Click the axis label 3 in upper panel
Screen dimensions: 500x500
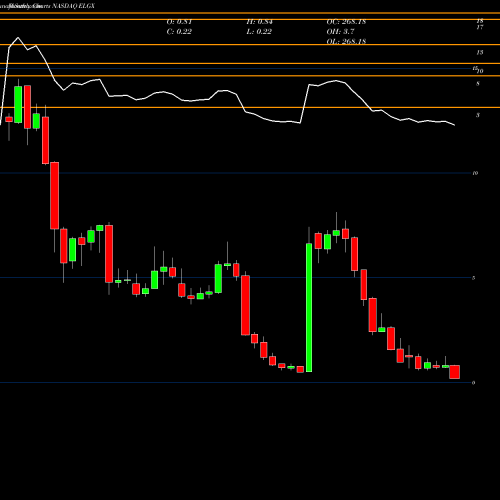click(x=478, y=115)
